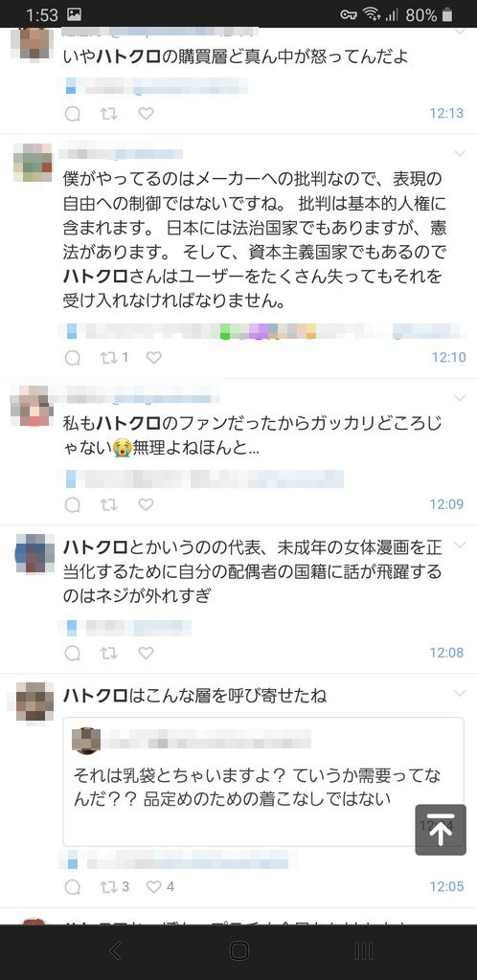Open the 12:13 tweet's dropdown chevron
This screenshot has width=477, height=980.
coord(460,31)
